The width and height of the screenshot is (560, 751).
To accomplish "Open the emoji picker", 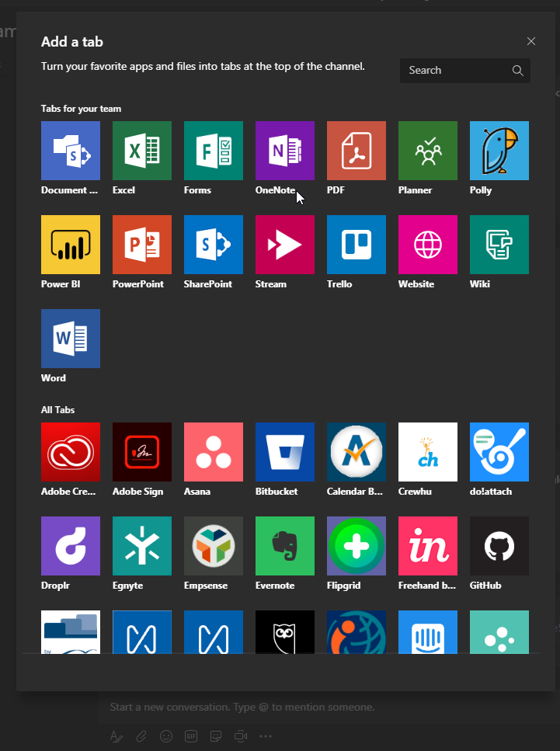I will click(166, 736).
